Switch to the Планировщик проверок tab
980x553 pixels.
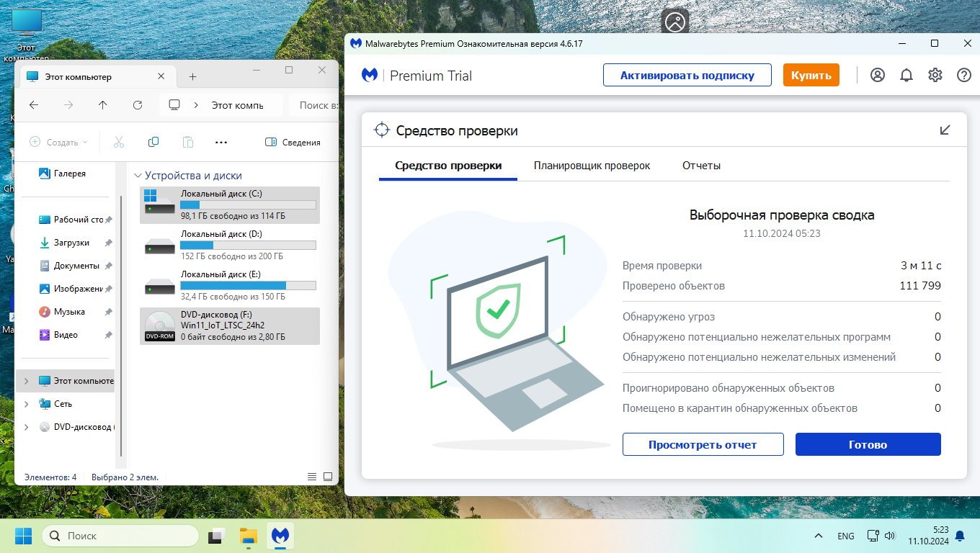592,166
